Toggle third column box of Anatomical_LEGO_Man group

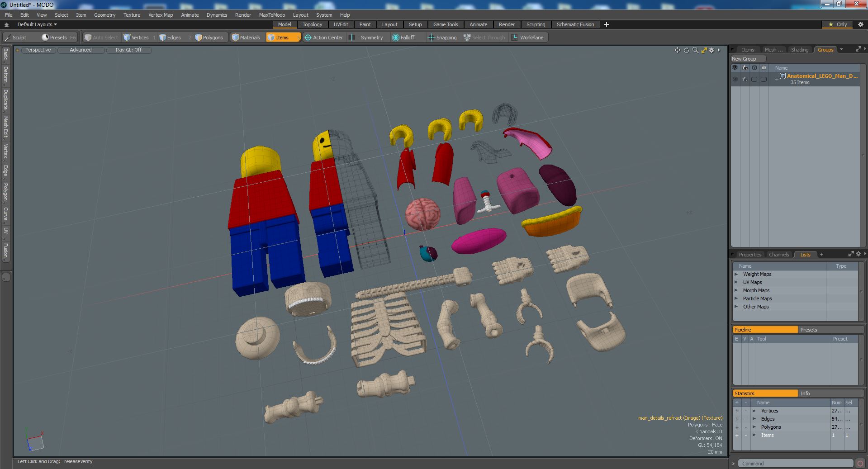[754, 79]
